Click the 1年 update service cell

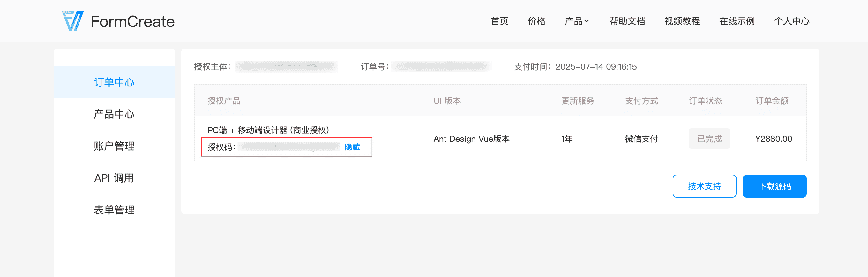pyautogui.click(x=567, y=139)
